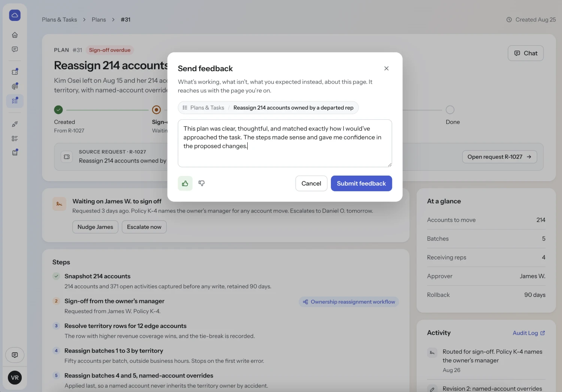Viewport: 562px width, 392px height.
Task: Open the ticket icon in the sidebar
Action: pyautogui.click(x=15, y=72)
